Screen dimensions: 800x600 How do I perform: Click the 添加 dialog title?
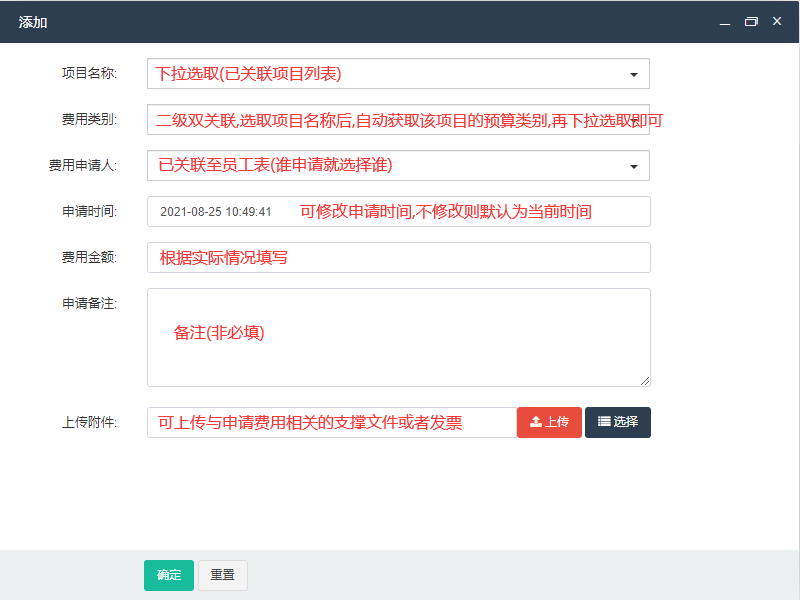point(33,22)
